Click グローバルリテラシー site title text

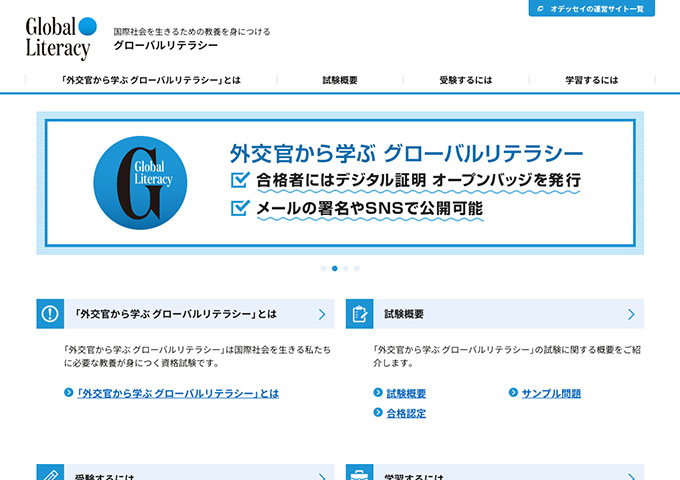tap(166, 46)
